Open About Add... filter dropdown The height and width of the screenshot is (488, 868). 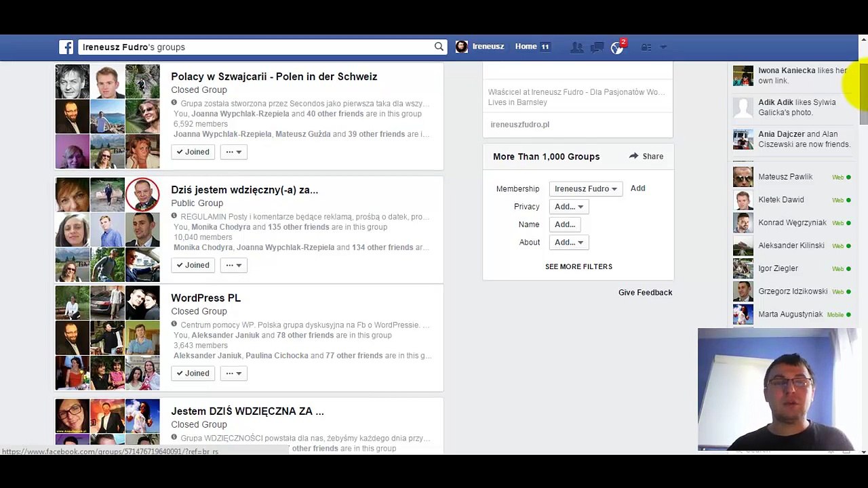[568, 243]
